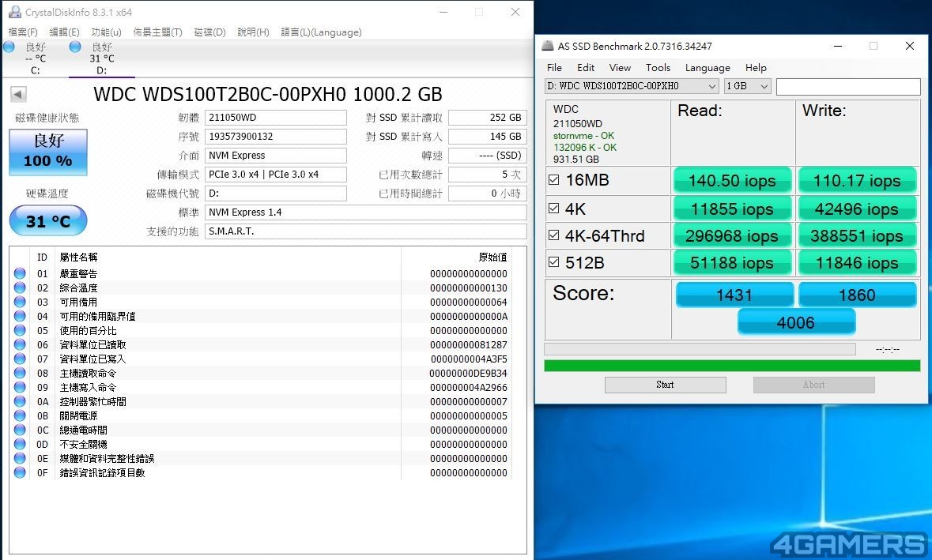The width and height of the screenshot is (932, 560).
Task: Open the 佈景主題(T) menu
Action: point(157,32)
